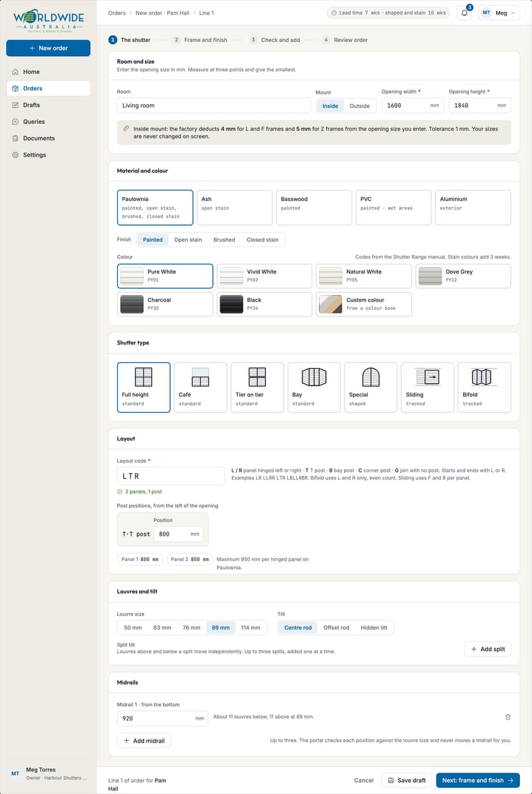The width and height of the screenshot is (532, 794).
Task: Select the Bifold tracked shutter type
Action: 484,387
